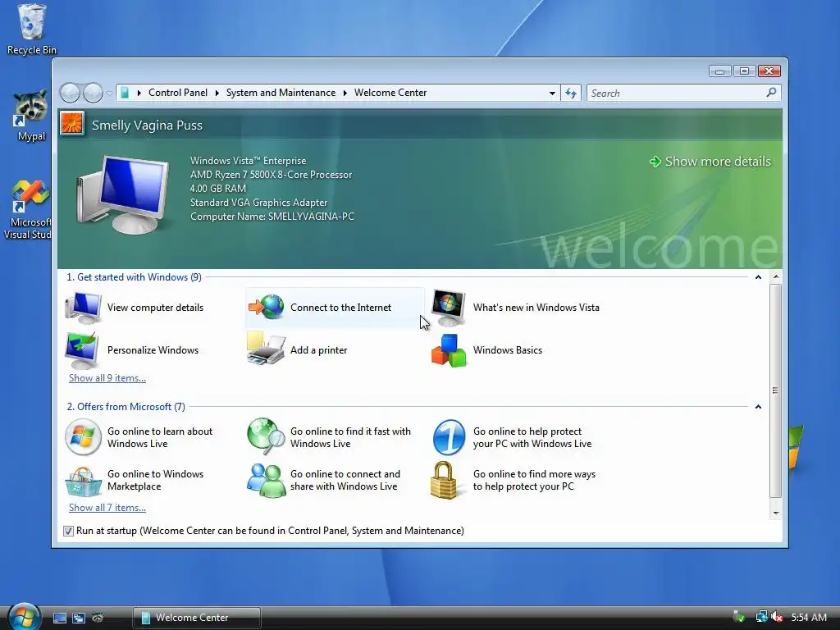Click the Mypal raccoon quick launch icon
This screenshot has height=630, width=840.
tap(98, 618)
